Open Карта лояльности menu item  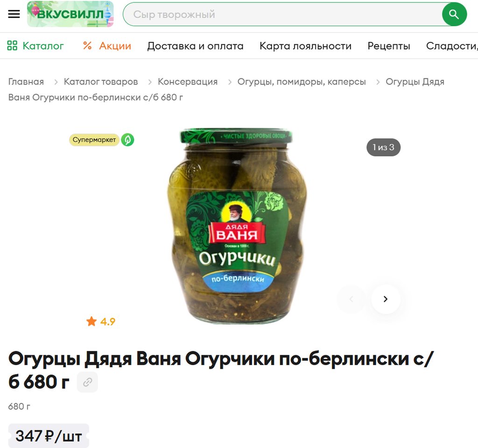pos(305,46)
